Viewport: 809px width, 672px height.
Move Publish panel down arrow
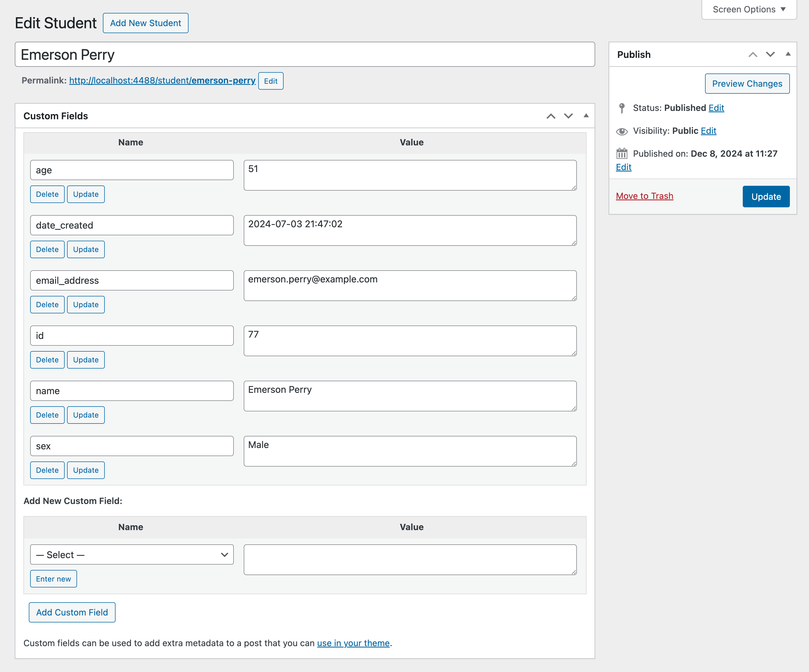tap(770, 54)
